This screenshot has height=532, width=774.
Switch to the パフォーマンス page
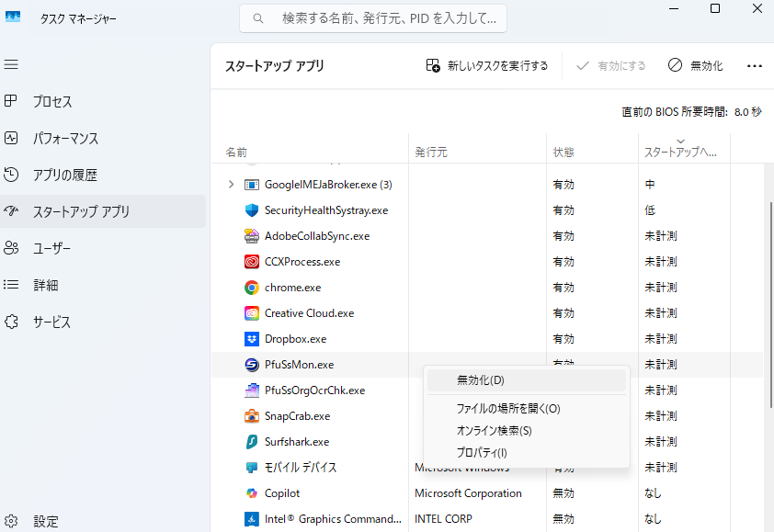point(65,139)
